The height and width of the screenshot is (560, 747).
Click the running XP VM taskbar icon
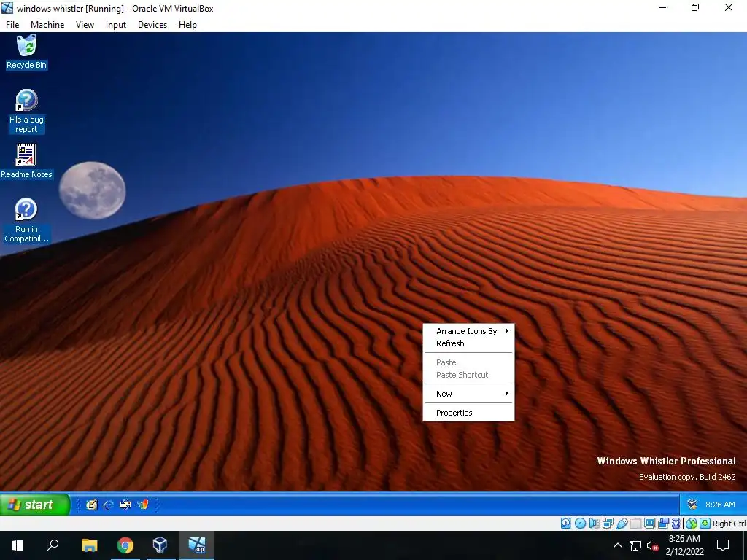[197, 545]
